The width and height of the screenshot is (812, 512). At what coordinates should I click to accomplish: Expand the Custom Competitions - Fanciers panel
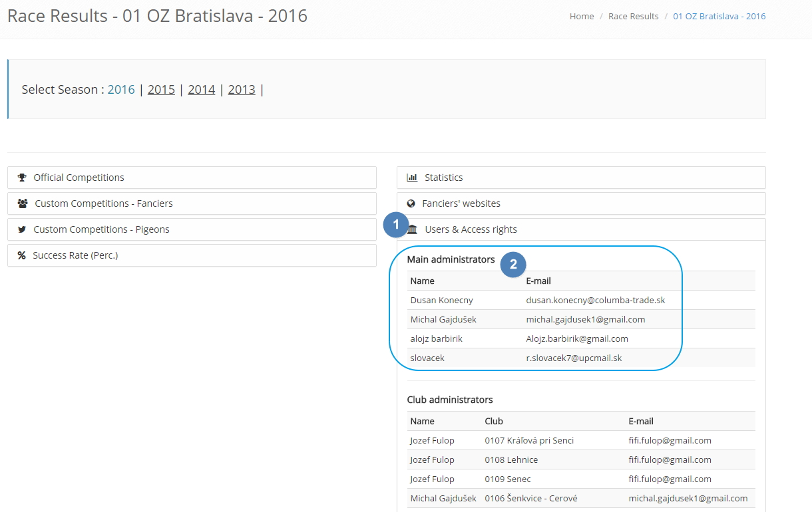pyautogui.click(x=103, y=203)
